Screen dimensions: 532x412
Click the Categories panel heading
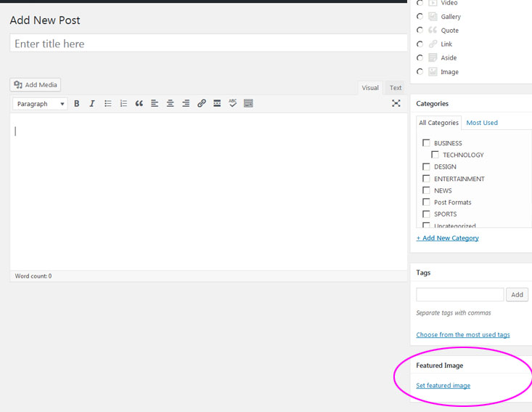(433, 104)
